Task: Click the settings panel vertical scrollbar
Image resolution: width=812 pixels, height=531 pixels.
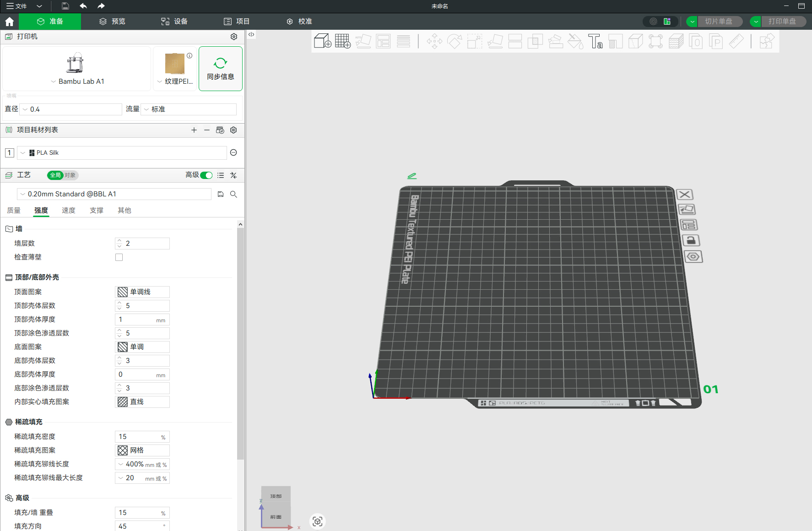Action: (x=240, y=343)
